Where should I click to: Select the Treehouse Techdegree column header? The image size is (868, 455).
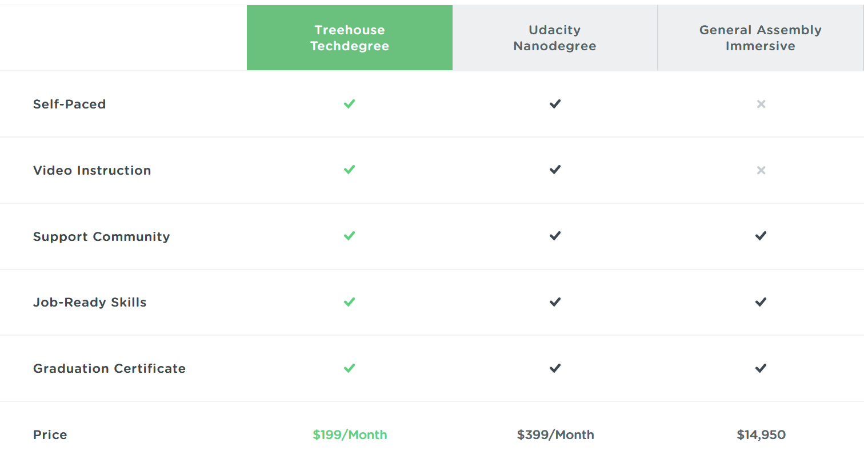pyautogui.click(x=350, y=38)
